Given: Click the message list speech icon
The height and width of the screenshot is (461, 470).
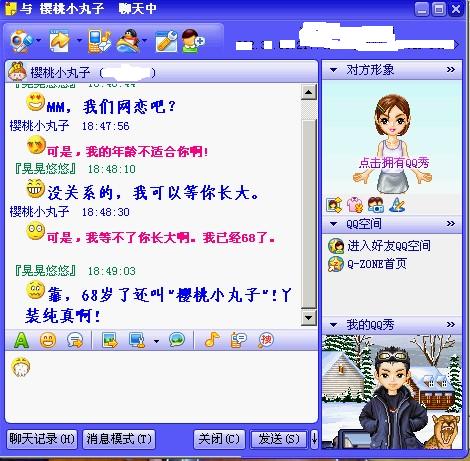Looking at the screenshot, I should click(238, 340).
